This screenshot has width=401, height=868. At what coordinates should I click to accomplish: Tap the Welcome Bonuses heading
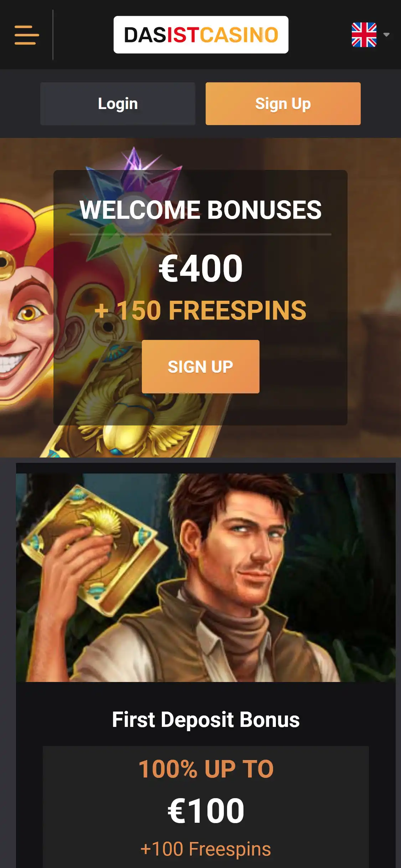[x=200, y=210]
